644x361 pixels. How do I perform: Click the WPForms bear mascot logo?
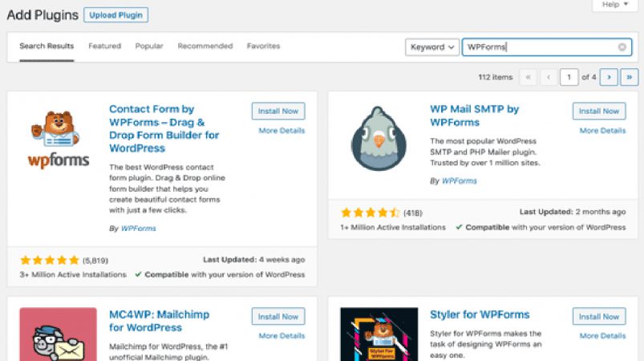[x=59, y=140]
